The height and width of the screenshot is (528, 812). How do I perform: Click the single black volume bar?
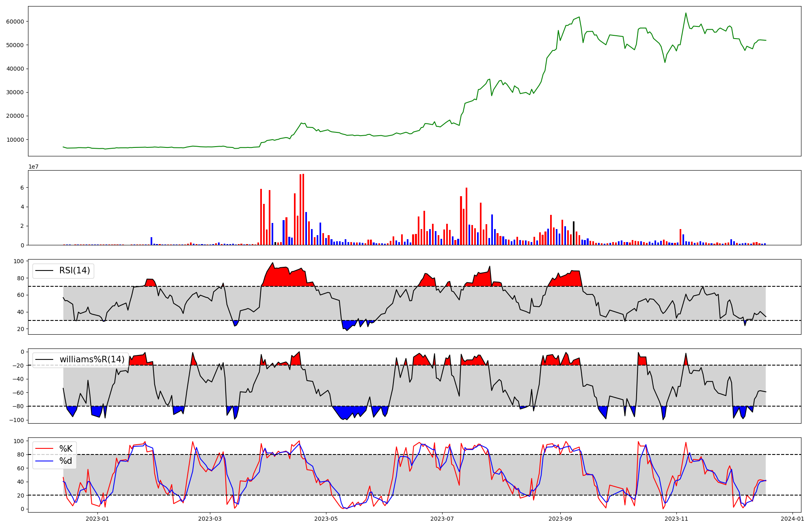(574, 234)
